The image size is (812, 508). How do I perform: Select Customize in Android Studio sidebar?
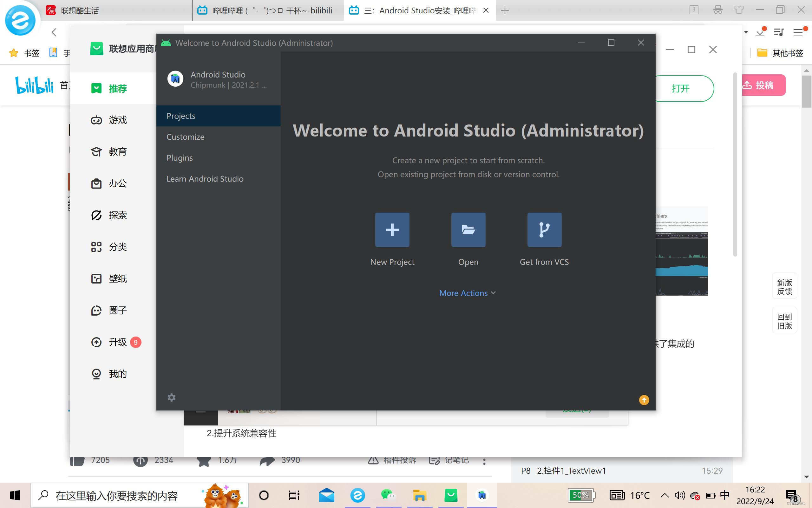[219, 137]
